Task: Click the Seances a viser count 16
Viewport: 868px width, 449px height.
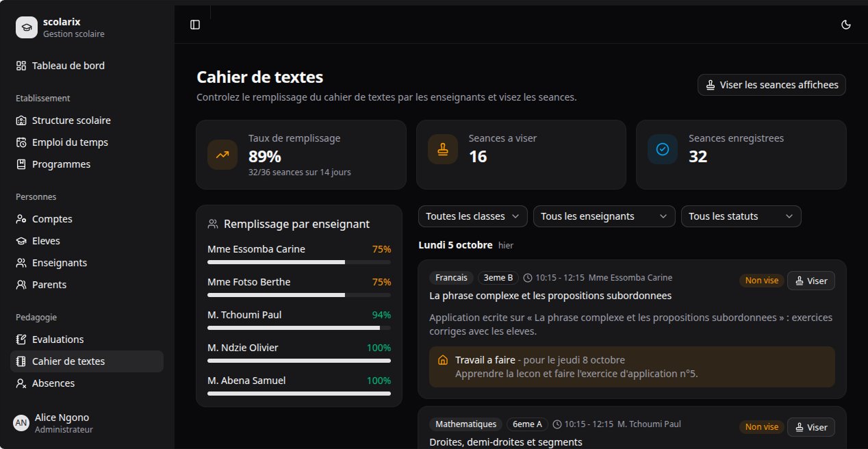Action: (478, 157)
